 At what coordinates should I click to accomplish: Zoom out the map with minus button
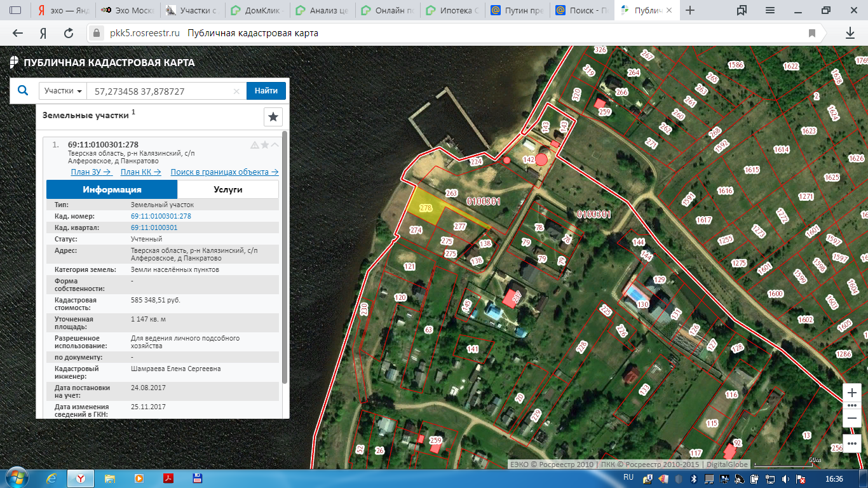click(x=852, y=419)
